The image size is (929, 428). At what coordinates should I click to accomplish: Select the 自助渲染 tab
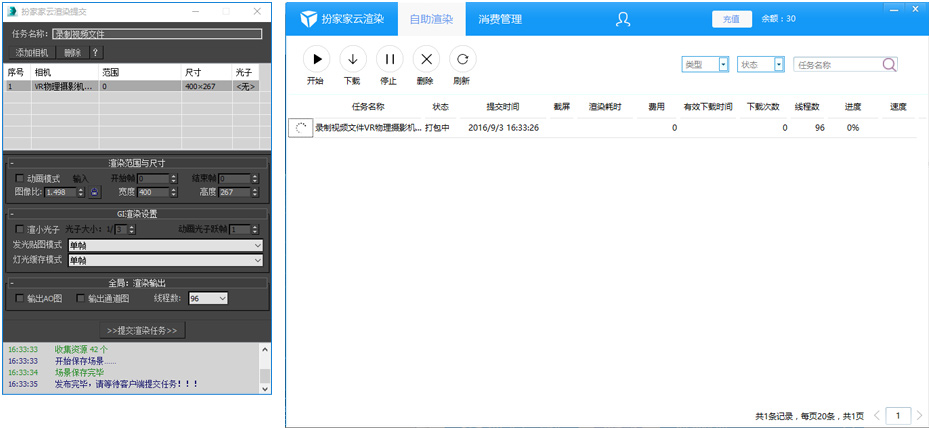431,19
